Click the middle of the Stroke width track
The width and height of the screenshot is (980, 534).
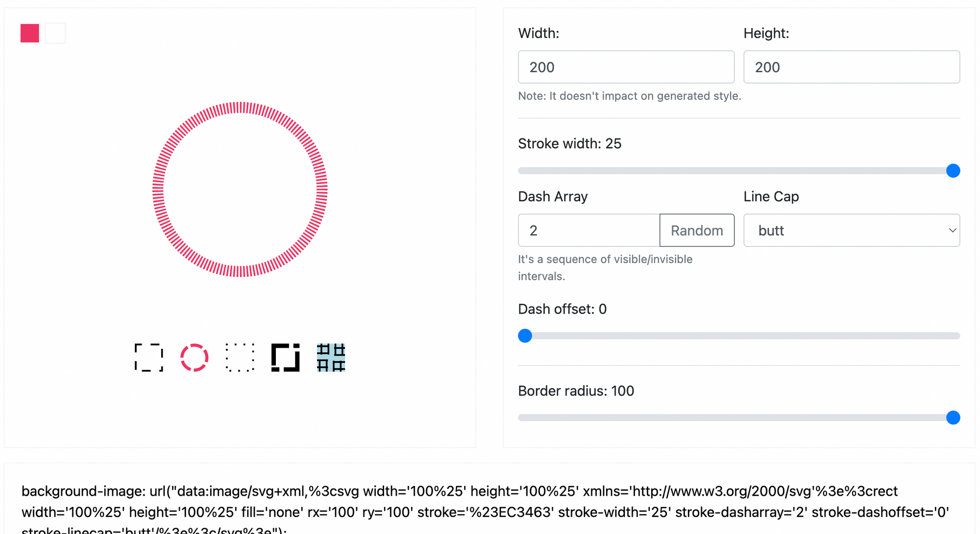(x=739, y=170)
